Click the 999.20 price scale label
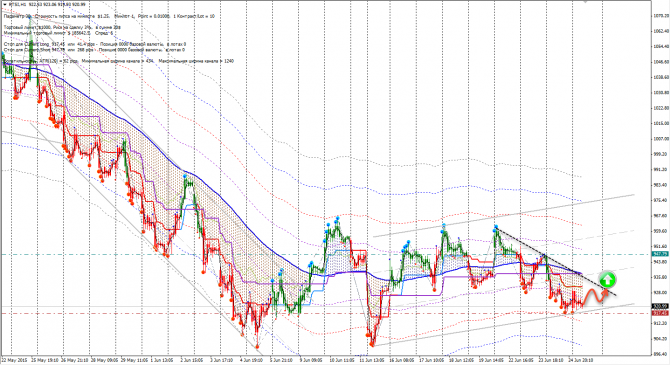Image resolution: width=670 pixels, height=365 pixels. [661, 154]
